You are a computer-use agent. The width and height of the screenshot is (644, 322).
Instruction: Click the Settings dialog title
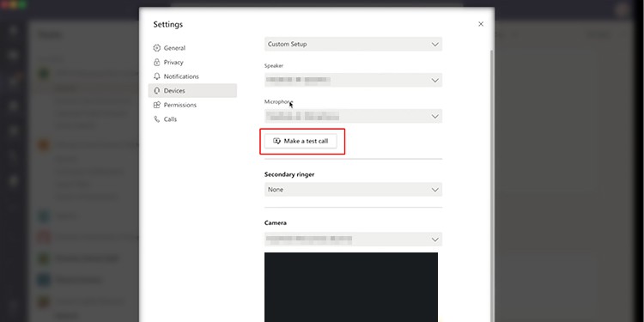[x=168, y=25]
